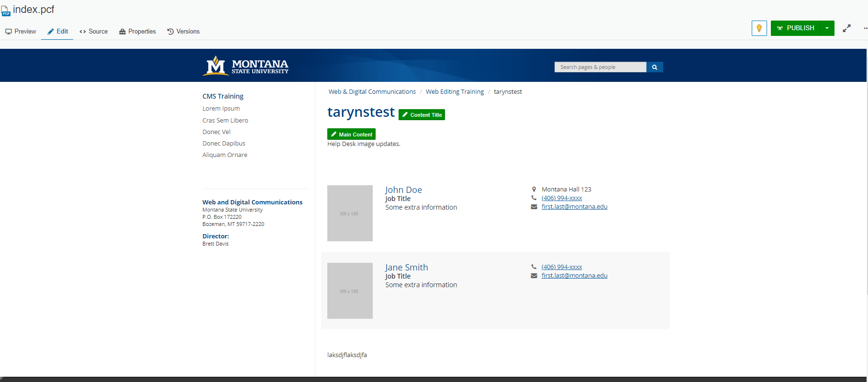Open Lorem Ipsum in the sidebar

221,109
